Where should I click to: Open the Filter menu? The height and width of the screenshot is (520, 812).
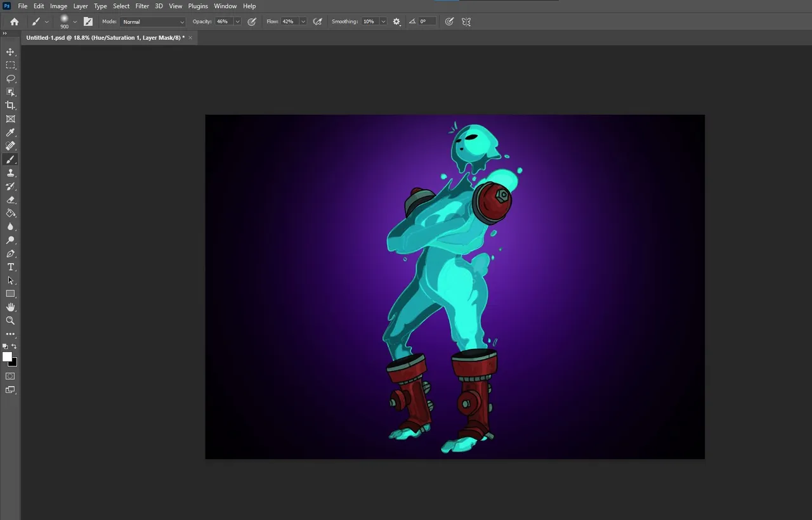pyautogui.click(x=142, y=6)
